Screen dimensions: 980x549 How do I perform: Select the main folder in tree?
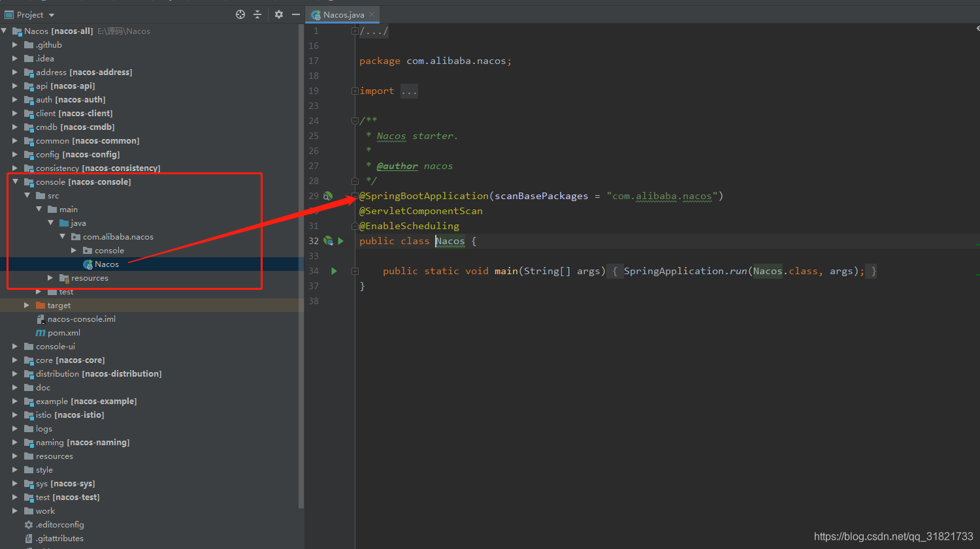point(68,210)
